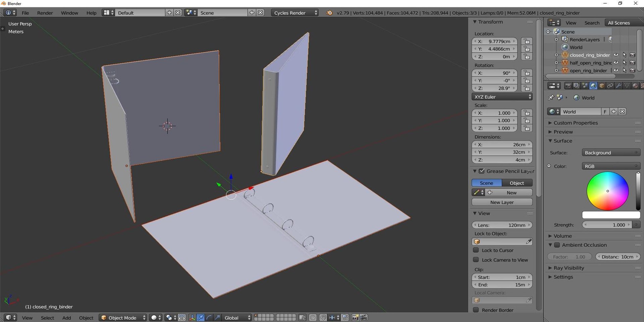Switch grease pencil source to Object
The image size is (644, 322).
[x=517, y=183]
